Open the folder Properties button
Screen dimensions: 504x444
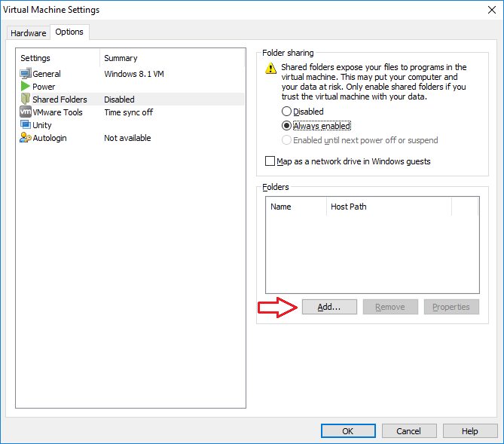tap(451, 307)
